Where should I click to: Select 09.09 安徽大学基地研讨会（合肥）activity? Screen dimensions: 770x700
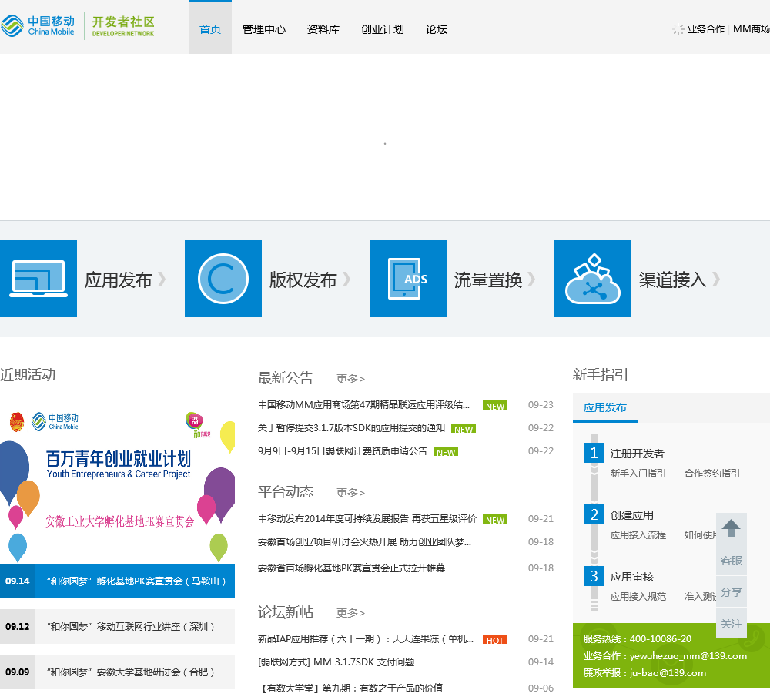pos(117,672)
